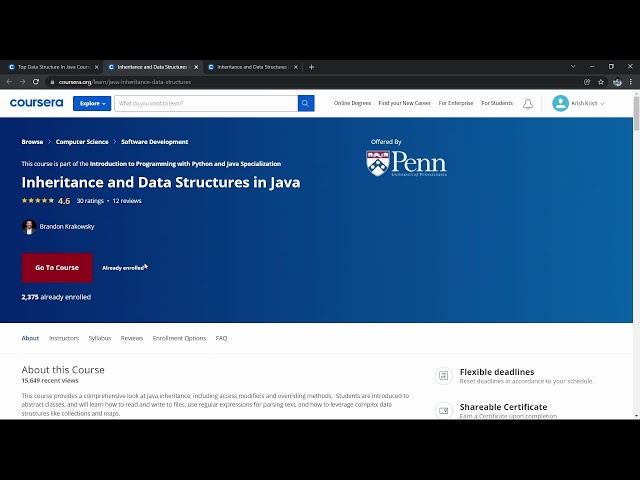Click the Coursera logo
The image size is (640, 480).
36,103
